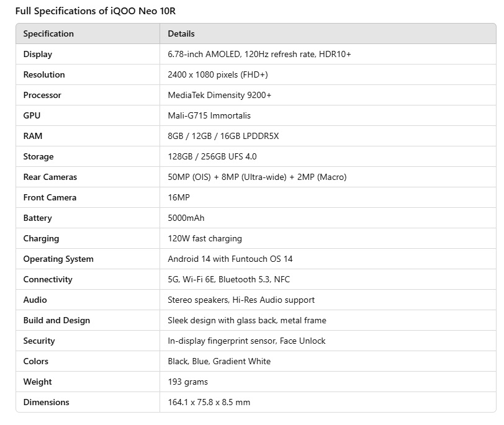Screen dimensions: 504x425
Task: Select the 'Display' row label
Action: click(x=38, y=54)
